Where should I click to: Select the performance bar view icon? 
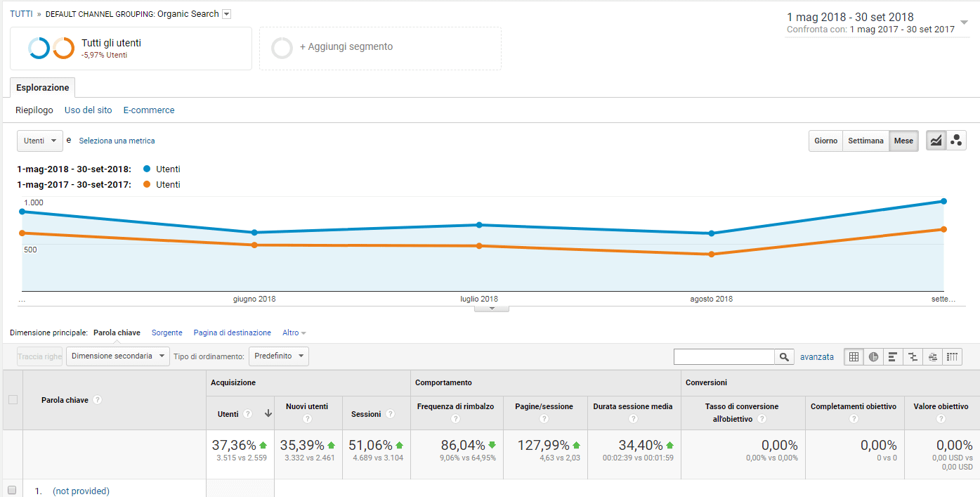(893, 357)
